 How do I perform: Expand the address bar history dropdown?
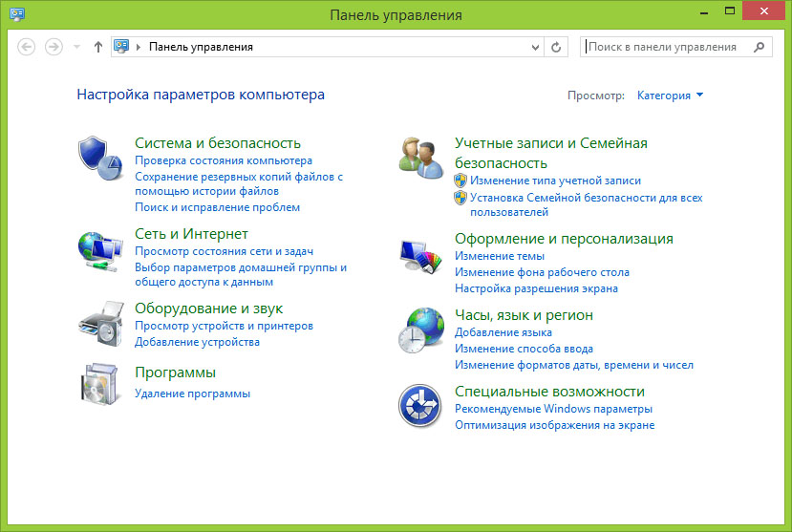(535, 48)
